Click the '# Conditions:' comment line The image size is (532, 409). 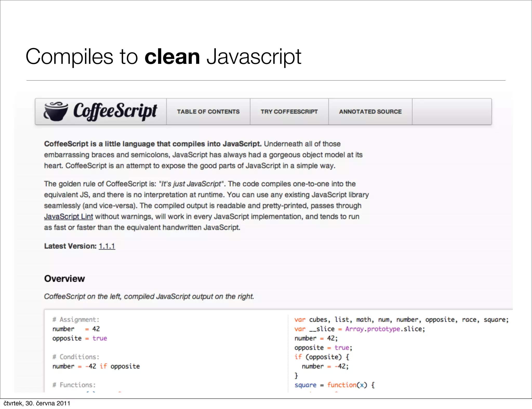[76, 357]
